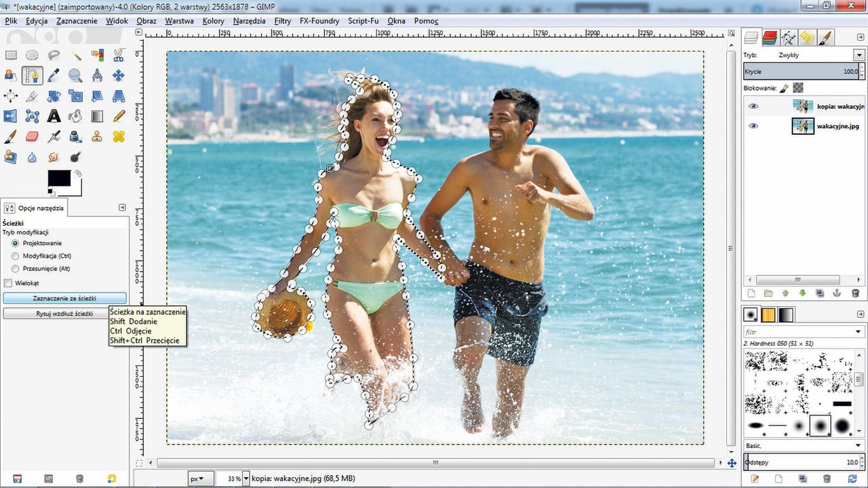Select the Scale tool
The image size is (868, 488).
(x=75, y=96)
